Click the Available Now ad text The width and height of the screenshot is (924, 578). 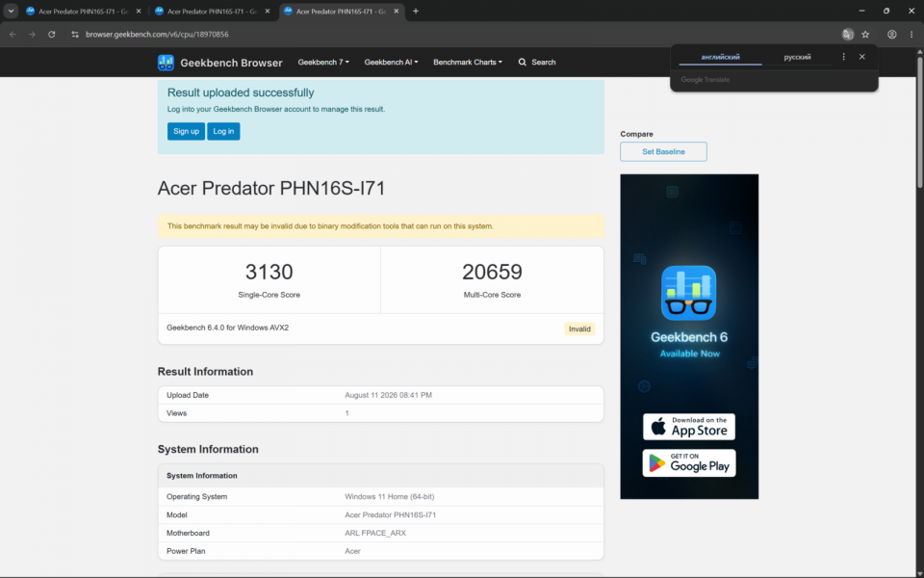tap(689, 354)
